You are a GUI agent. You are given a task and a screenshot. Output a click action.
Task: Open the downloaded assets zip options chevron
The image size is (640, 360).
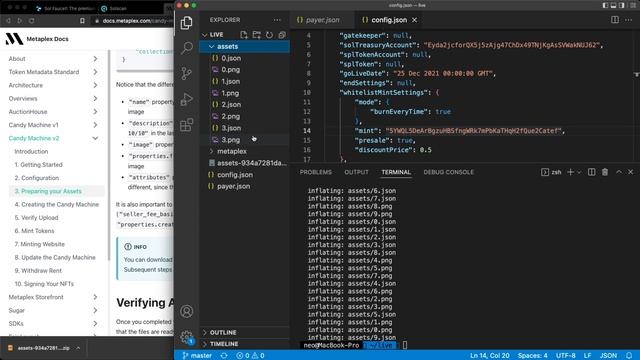[78, 348]
